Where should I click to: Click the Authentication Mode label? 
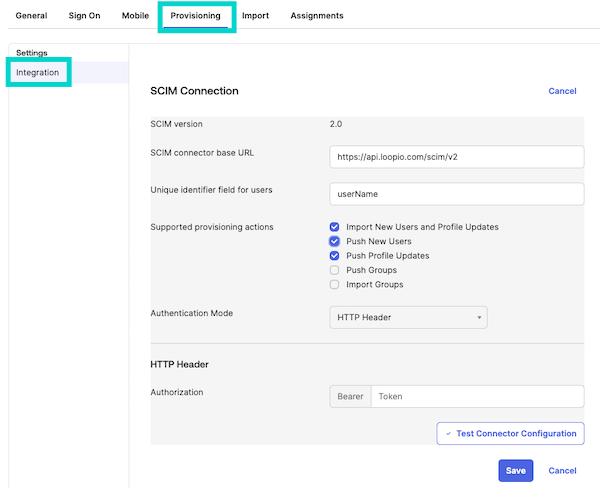[192, 313]
